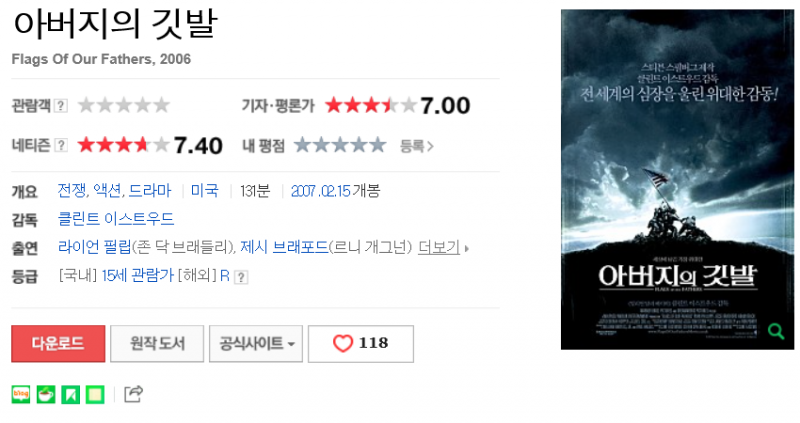Image resolution: width=800 pixels, height=423 pixels.
Task: Open help icon next to 관람객
Action: [61, 106]
